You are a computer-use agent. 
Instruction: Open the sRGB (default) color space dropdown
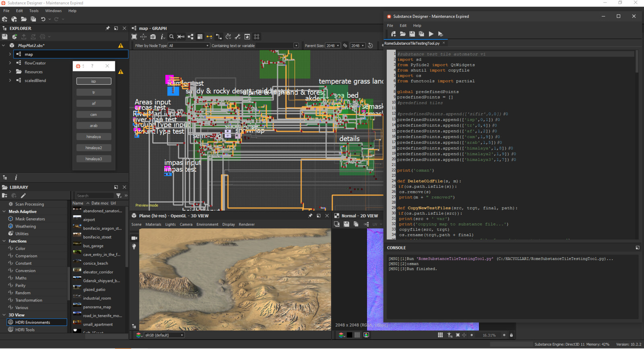164,335
